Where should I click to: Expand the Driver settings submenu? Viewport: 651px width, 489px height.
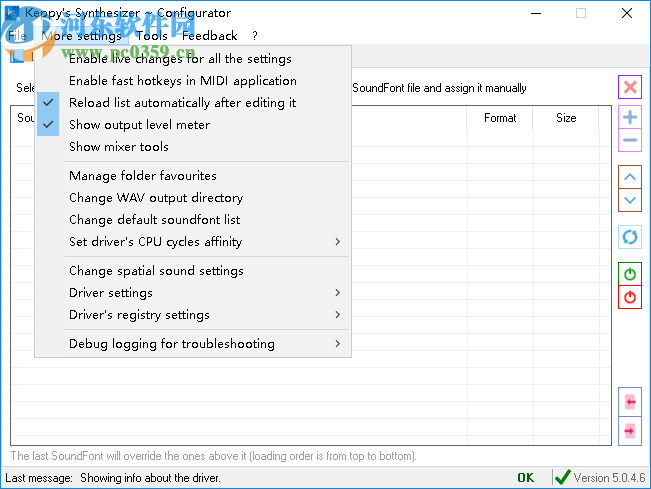tap(193, 293)
